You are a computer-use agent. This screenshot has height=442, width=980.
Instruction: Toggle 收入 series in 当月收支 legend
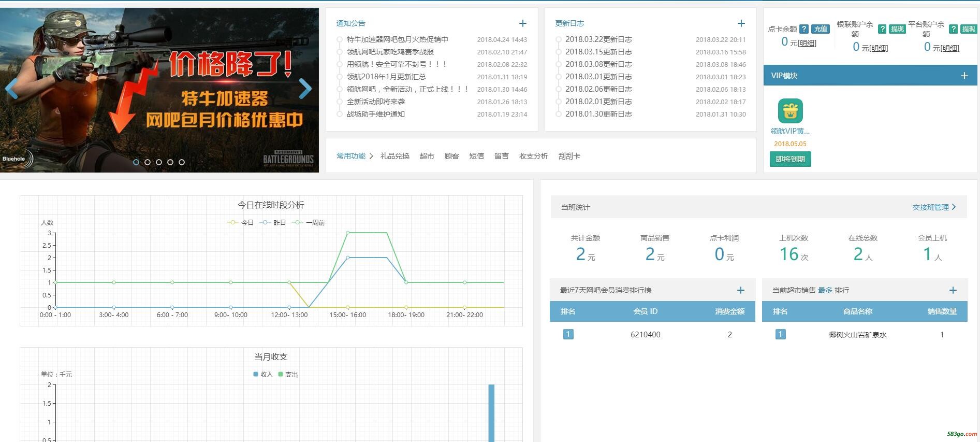(x=263, y=375)
